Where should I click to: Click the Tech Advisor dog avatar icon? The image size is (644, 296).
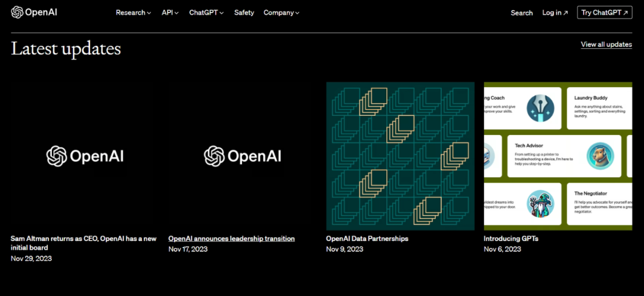click(600, 156)
